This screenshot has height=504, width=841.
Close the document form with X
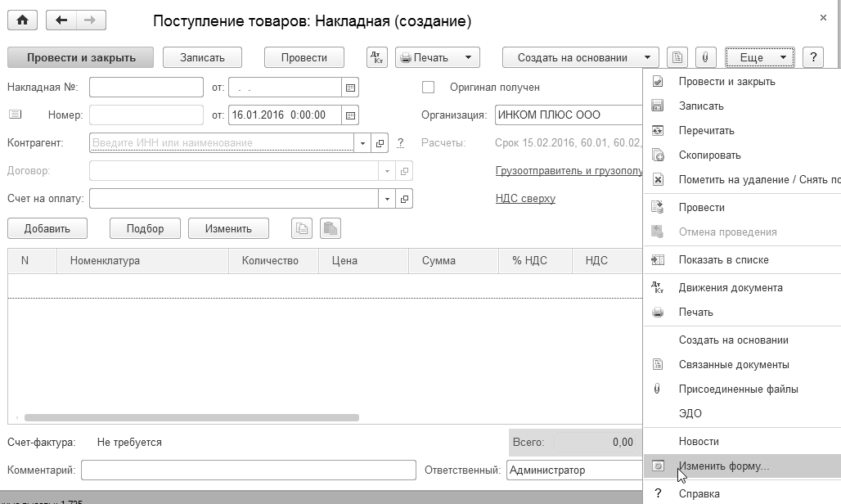pyautogui.click(x=823, y=18)
